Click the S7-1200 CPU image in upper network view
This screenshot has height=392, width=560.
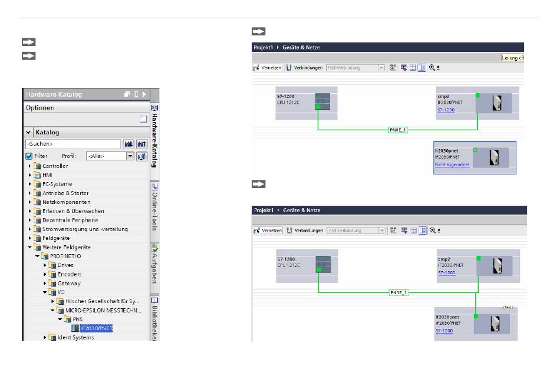tap(322, 101)
